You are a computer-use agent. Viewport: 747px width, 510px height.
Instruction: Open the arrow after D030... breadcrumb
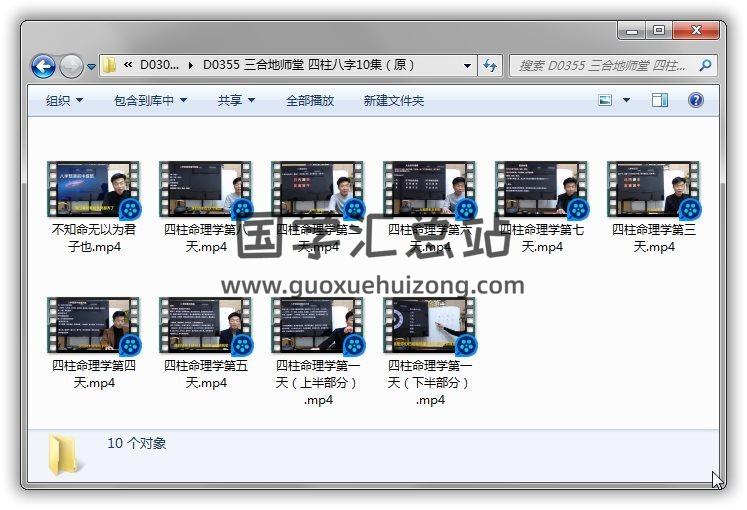point(191,65)
